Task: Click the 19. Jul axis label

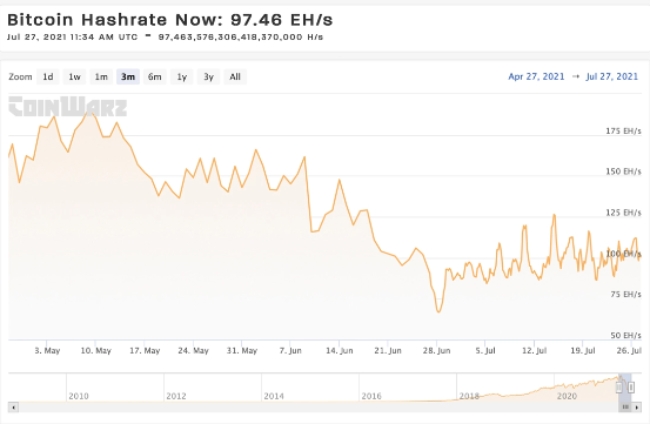Action: tap(583, 351)
